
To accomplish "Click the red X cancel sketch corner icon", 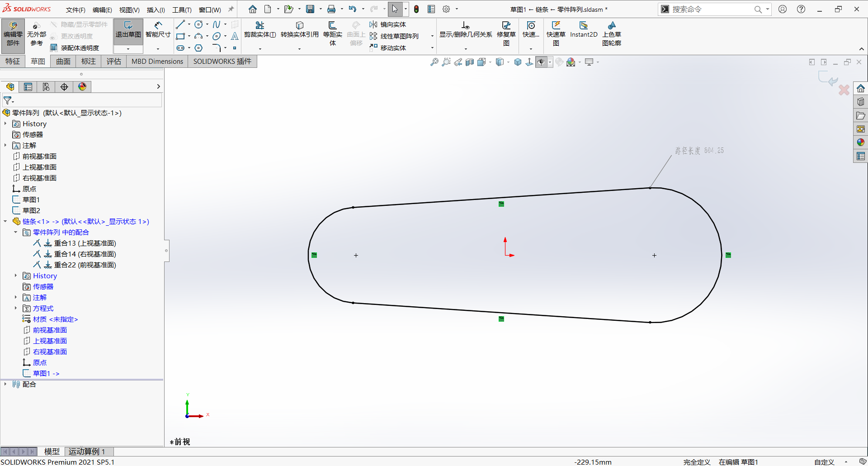I will click(x=844, y=90).
